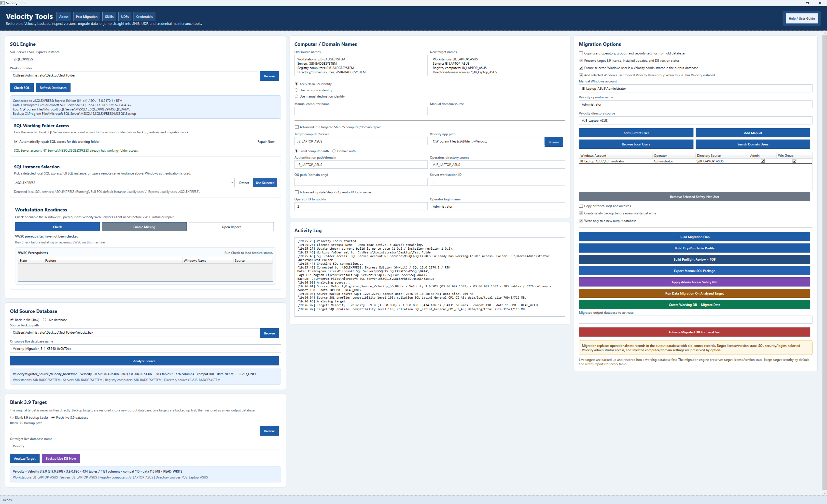Click Export Manual SQL Package
Image resolution: width=827 pixels, height=504 pixels.
(x=694, y=271)
